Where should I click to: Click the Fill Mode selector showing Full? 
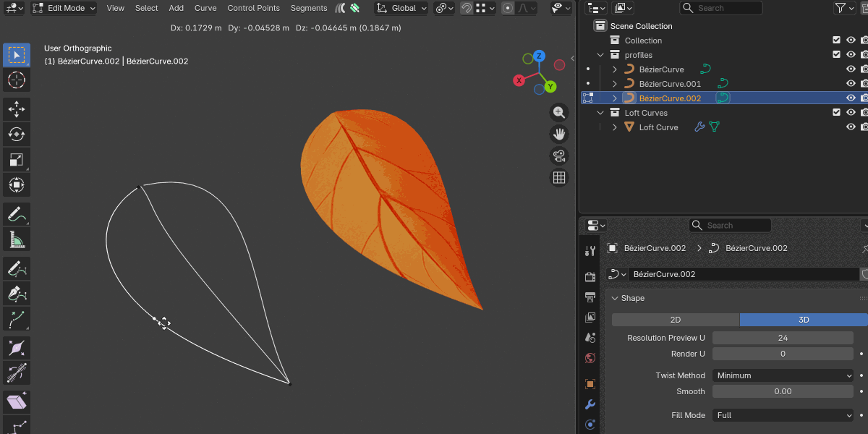[x=783, y=414]
